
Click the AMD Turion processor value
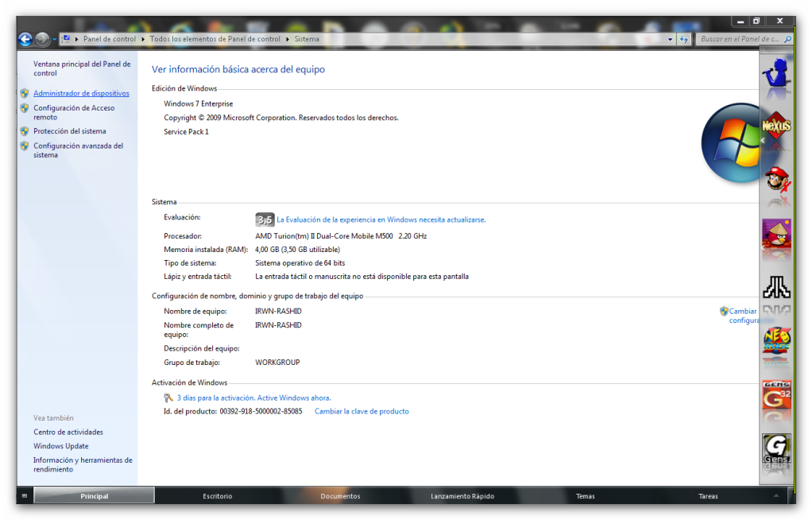pyautogui.click(x=341, y=236)
